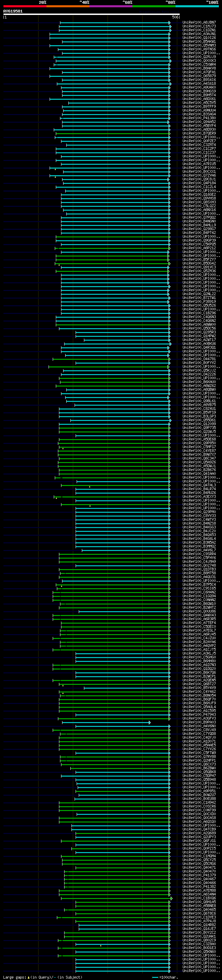
Task: Select hit label UniRef100_P41382
Action: [199, 886]
